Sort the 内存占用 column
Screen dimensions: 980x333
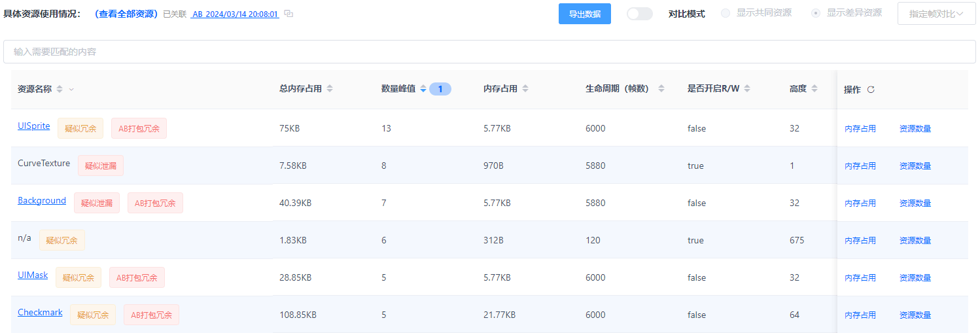click(x=525, y=89)
